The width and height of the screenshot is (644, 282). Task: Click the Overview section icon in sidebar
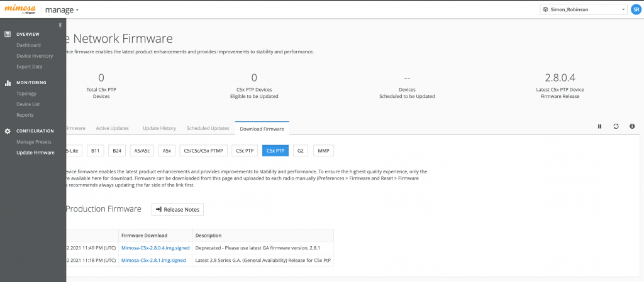click(8, 34)
